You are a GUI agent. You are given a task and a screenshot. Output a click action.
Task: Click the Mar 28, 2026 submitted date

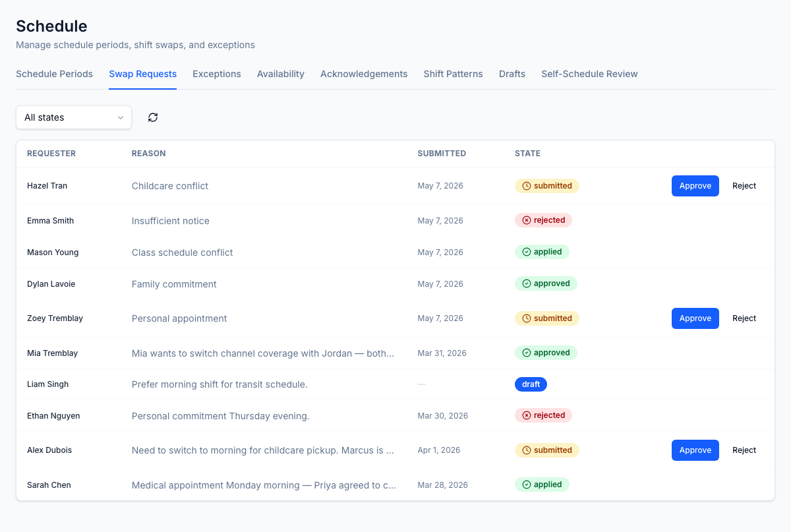click(x=442, y=485)
